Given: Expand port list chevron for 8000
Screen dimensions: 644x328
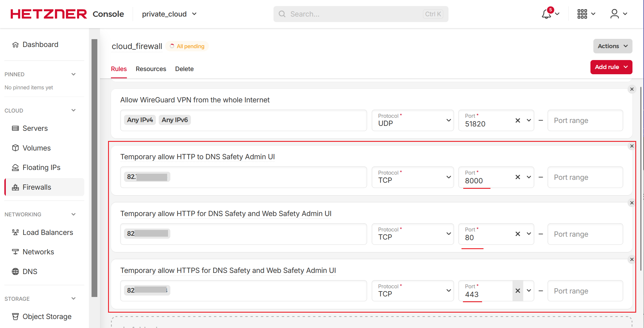Looking at the screenshot, I should tap(529, 177).
